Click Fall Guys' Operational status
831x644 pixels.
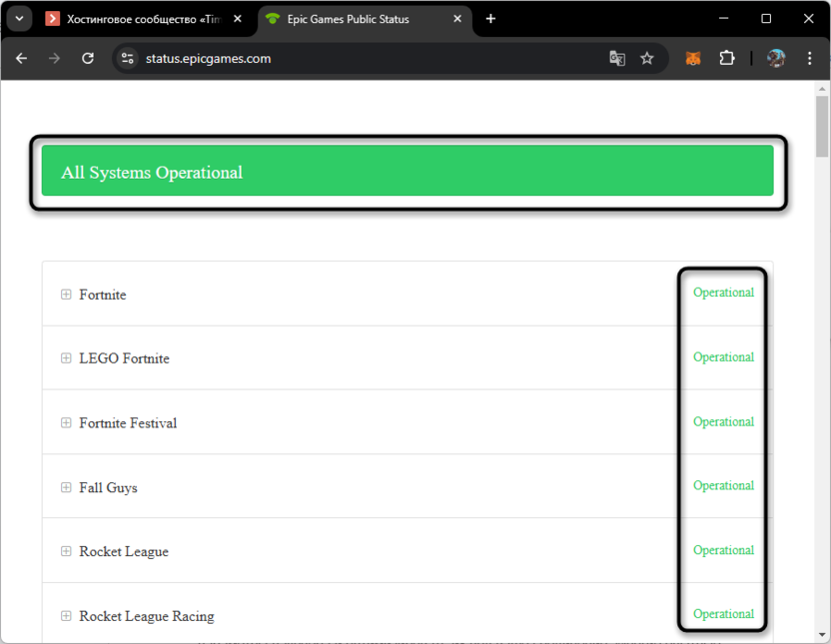tap(723, 485)
